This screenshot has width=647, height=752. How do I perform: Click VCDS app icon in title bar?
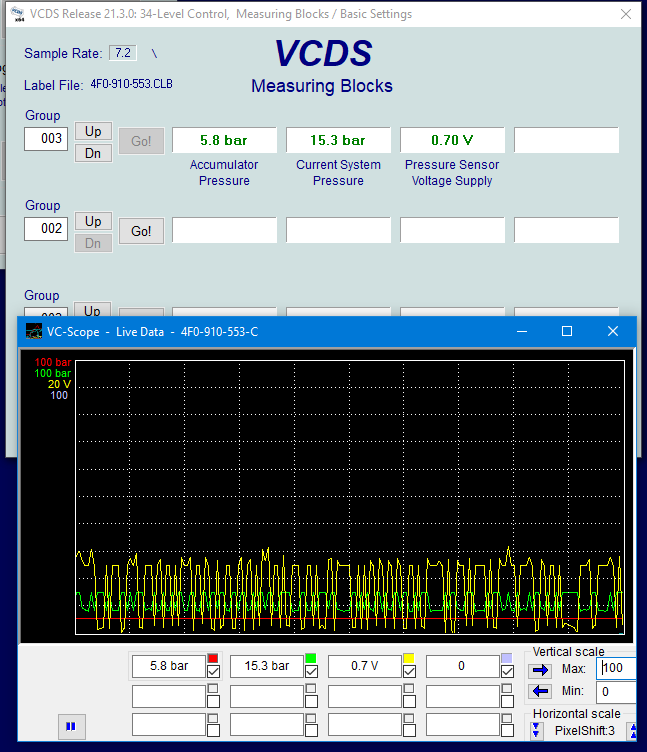coord(18,14)
